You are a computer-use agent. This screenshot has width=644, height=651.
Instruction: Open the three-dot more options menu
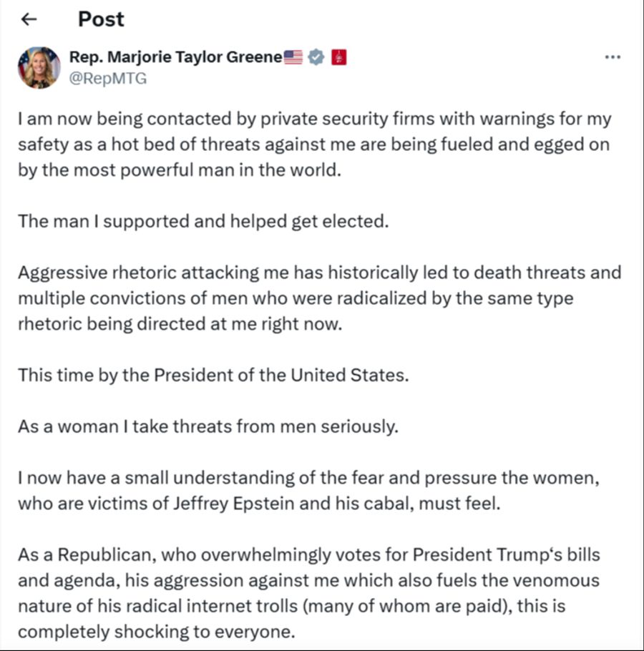point(613,57)
